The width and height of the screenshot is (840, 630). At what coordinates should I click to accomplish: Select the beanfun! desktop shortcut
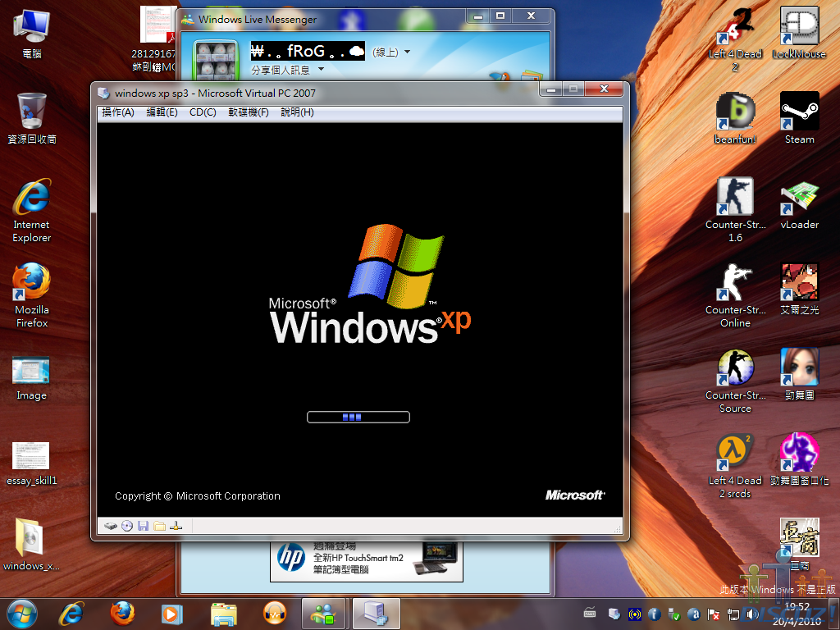tap(735, 118)
